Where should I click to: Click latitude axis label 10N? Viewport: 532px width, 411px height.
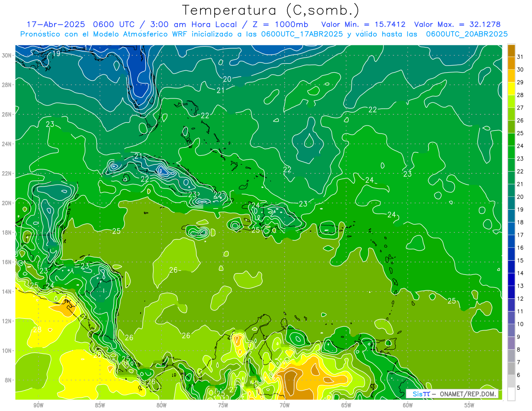tap(7, 351)
